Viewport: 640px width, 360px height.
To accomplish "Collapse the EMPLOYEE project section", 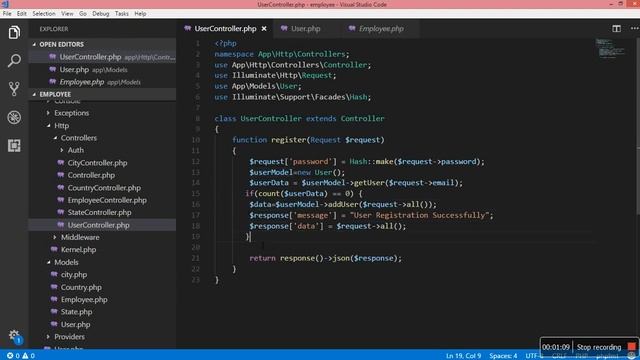I will (x=34, y=94).
